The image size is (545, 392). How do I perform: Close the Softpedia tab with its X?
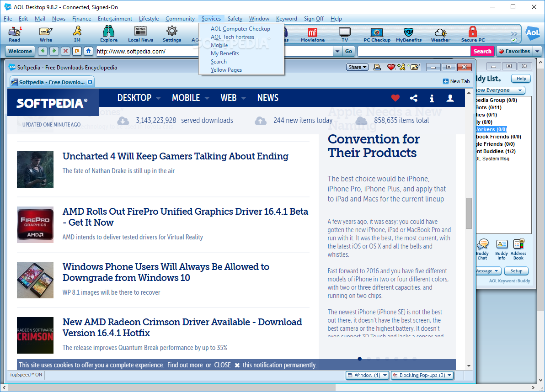90,82
